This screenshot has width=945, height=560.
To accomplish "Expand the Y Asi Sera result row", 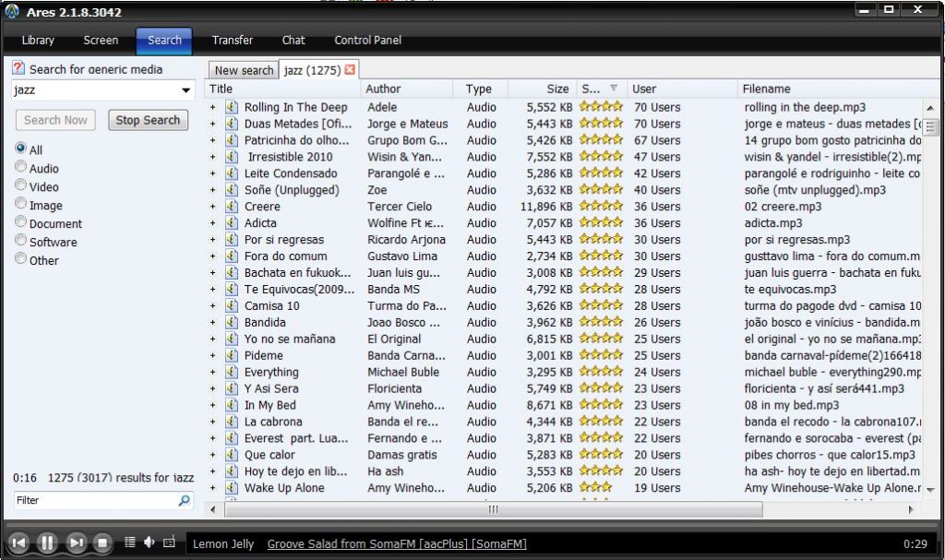I will (x=213, y=388).
